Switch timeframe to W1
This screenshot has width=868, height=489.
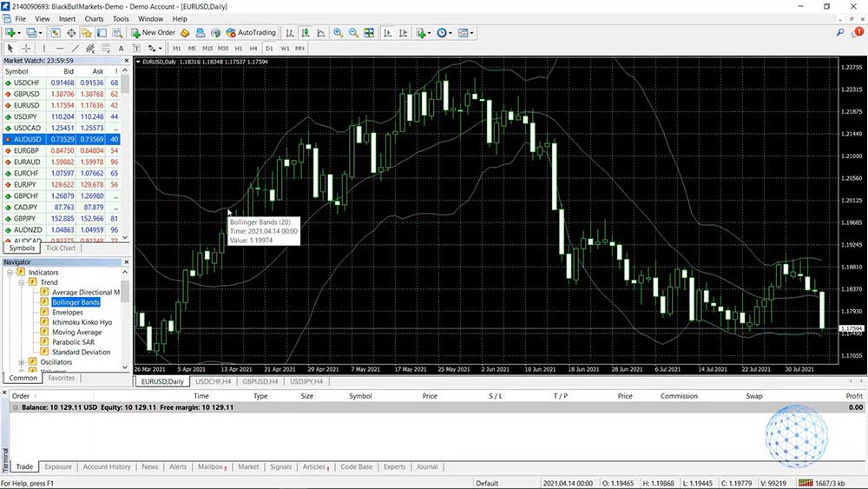[285, 49]
